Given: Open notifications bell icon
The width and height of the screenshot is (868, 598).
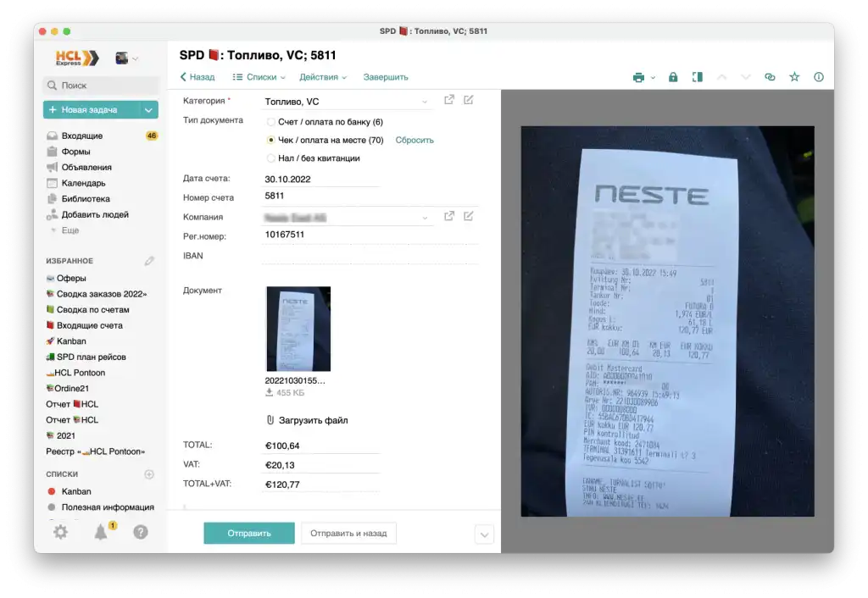Looking at the screenshot, I should point(101,532).
